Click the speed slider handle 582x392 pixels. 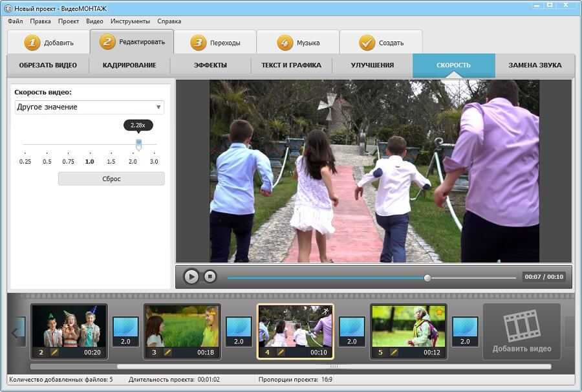click(x=138, y=144)
